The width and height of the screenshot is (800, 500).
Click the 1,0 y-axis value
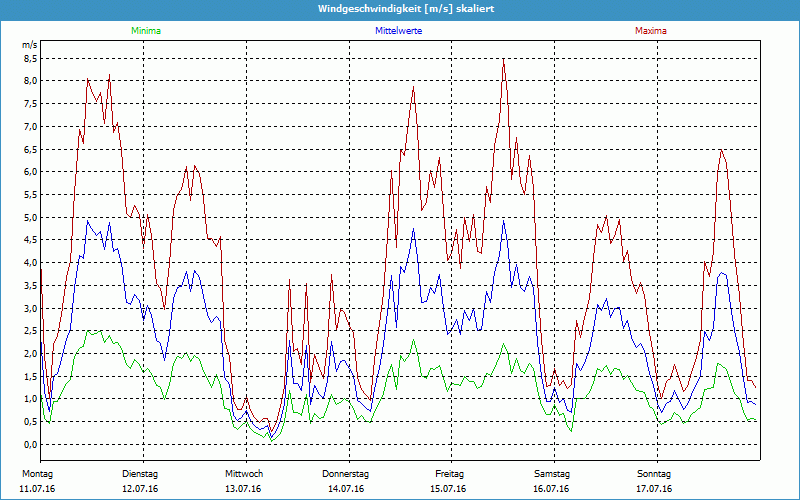(31, 398)
